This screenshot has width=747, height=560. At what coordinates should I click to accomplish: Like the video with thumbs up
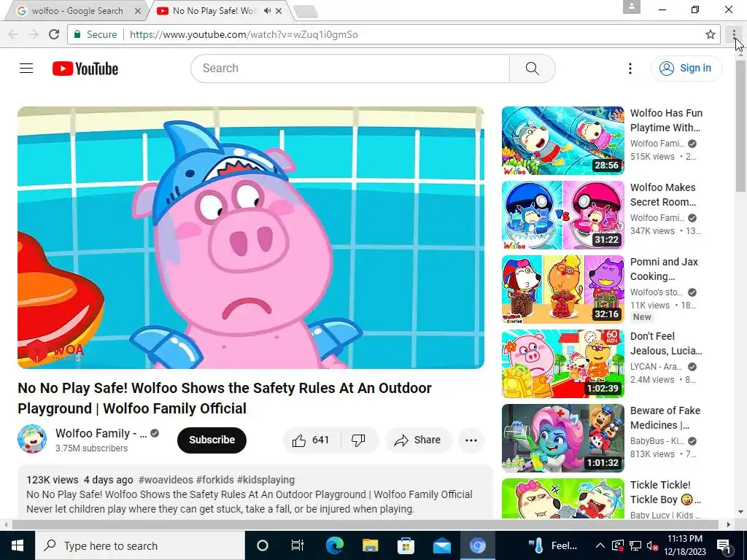(x=311, y=440)
